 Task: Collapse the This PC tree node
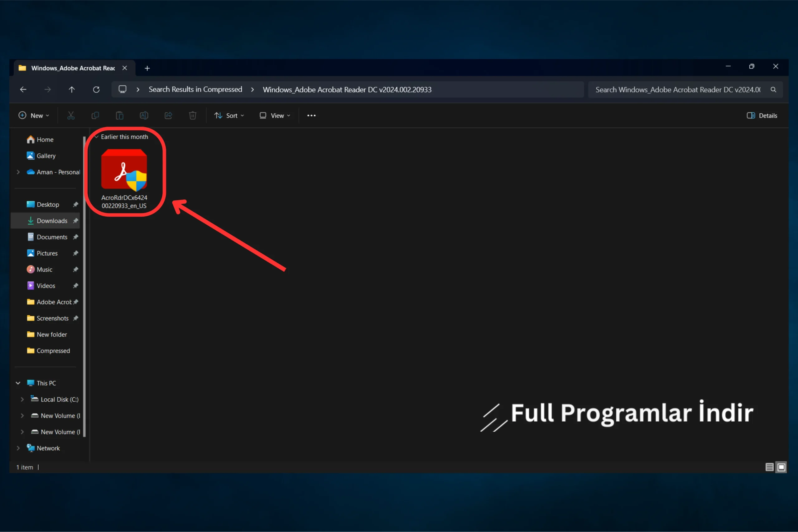coord(18,383)
